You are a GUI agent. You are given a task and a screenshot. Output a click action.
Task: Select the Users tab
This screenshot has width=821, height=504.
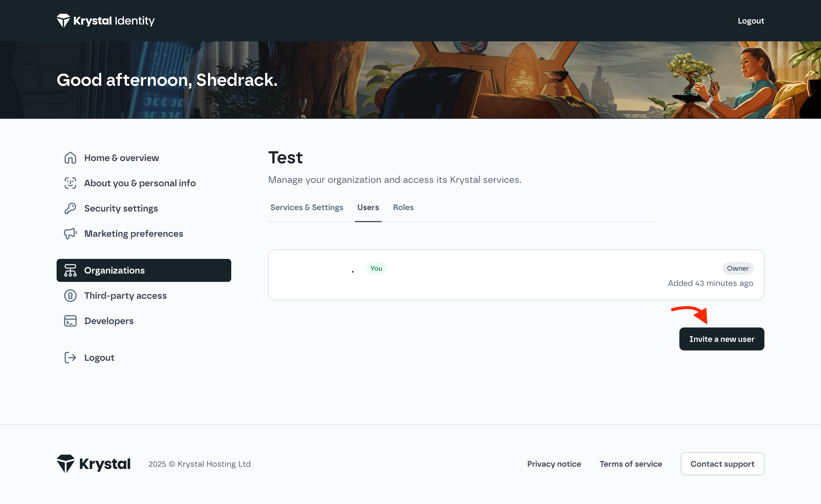tap(368, 207)
